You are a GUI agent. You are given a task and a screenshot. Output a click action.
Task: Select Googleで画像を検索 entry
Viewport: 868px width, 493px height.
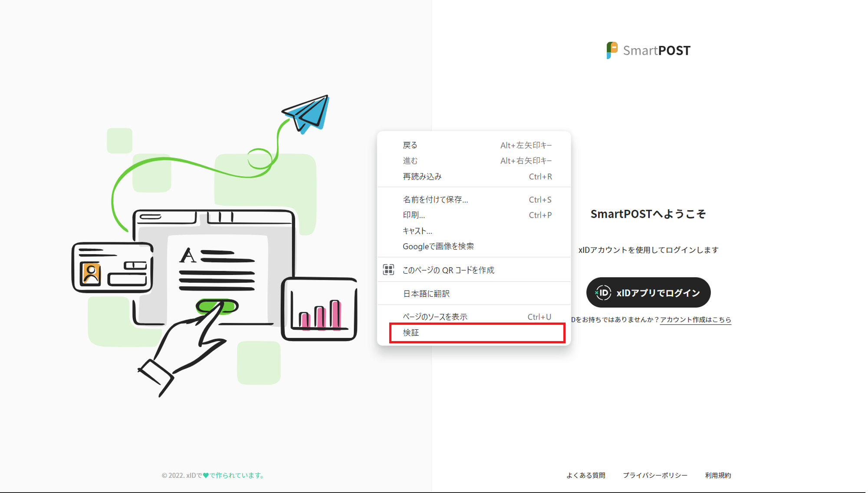(474, 246)
